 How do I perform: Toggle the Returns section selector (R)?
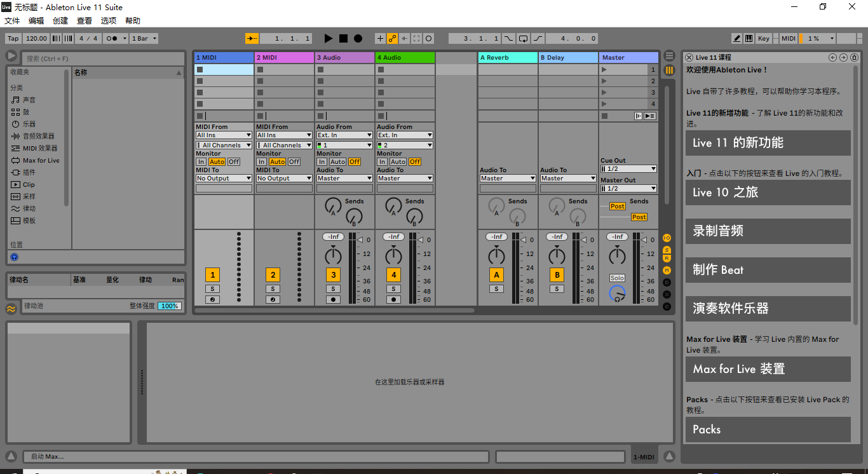pos(667,259)
